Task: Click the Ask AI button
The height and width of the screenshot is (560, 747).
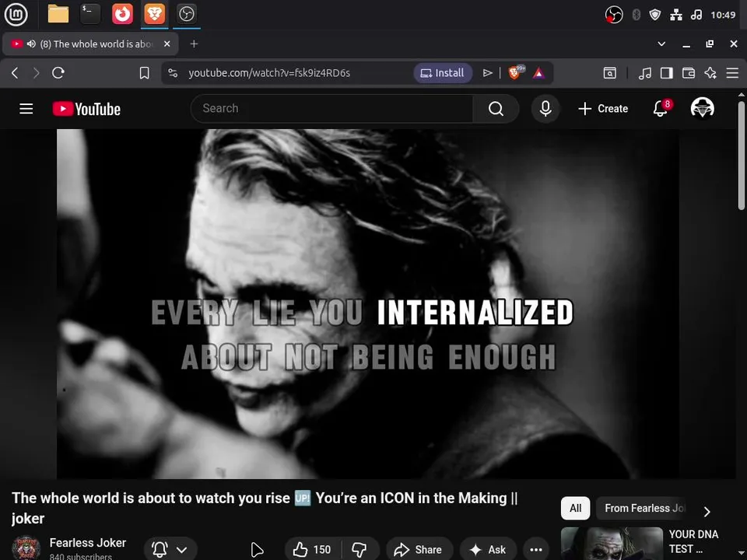Action: 488,550
